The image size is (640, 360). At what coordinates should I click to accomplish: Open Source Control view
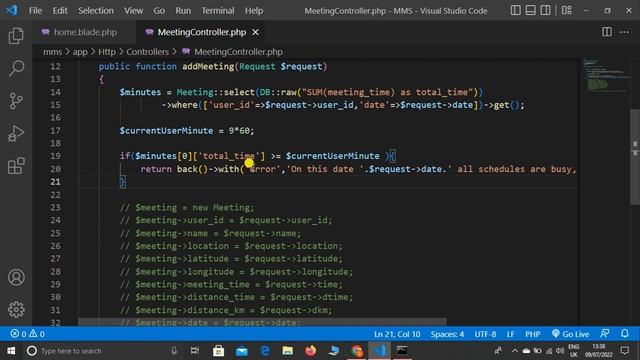(16, 101)
